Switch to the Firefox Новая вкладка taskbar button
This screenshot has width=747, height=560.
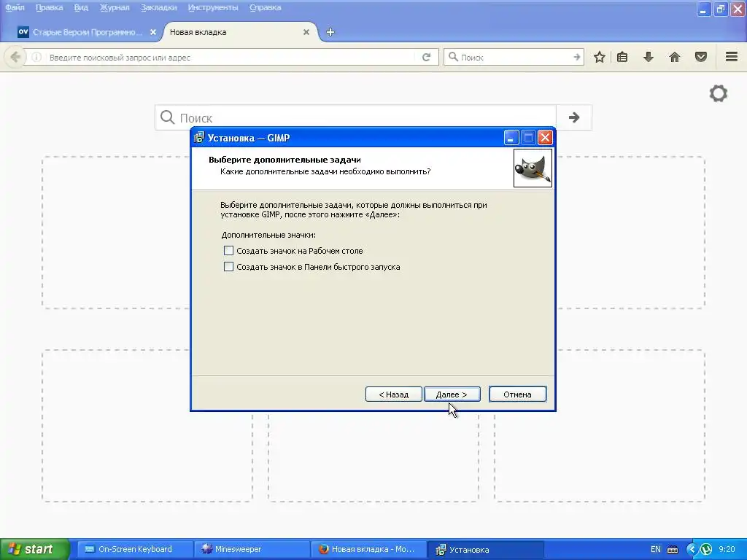368,549
